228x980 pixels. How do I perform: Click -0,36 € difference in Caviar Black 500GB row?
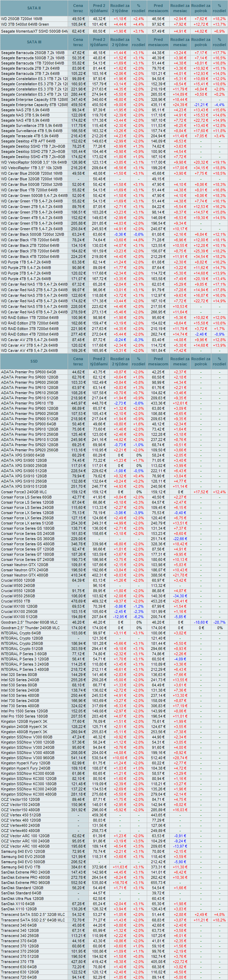coord(120,235)
